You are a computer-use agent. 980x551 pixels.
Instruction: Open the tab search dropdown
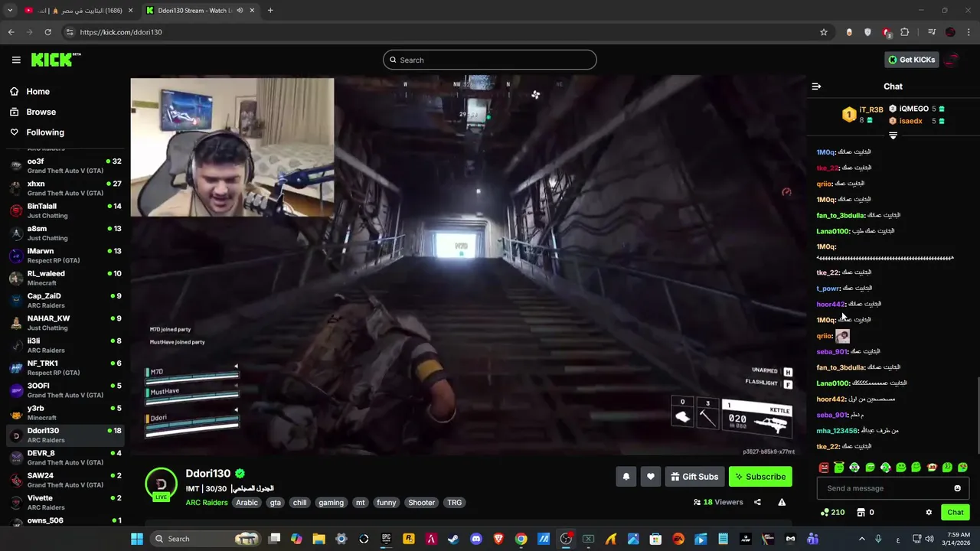click(10, 11)
